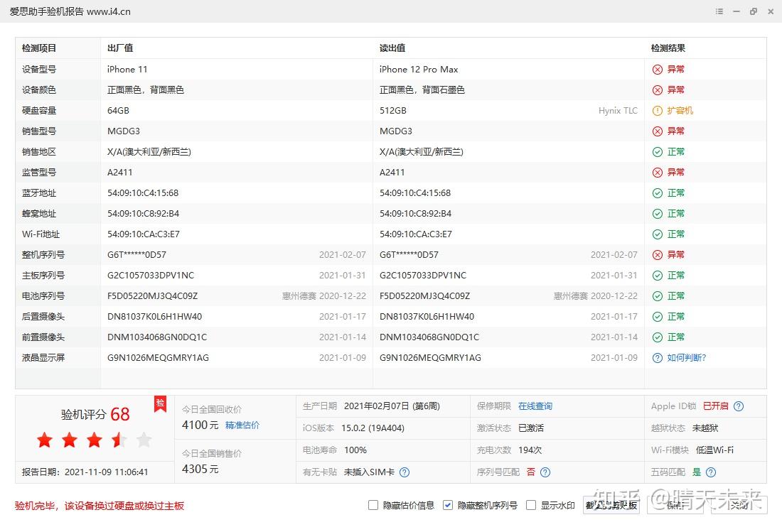This screenshot has width=782, height=532.
Task: Click the question icon beside 五码匹配
Action: click(710, 472)
